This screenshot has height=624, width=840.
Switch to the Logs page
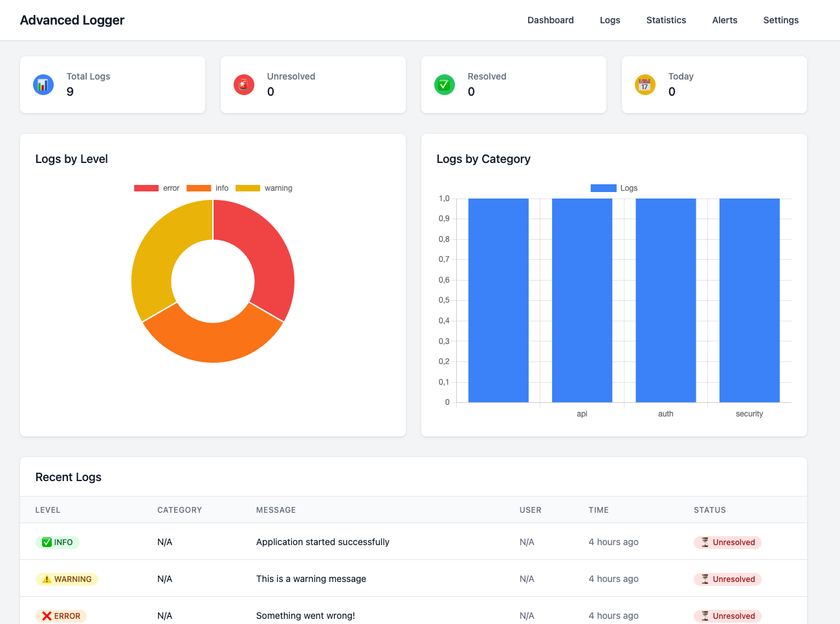tap(610, 20)
